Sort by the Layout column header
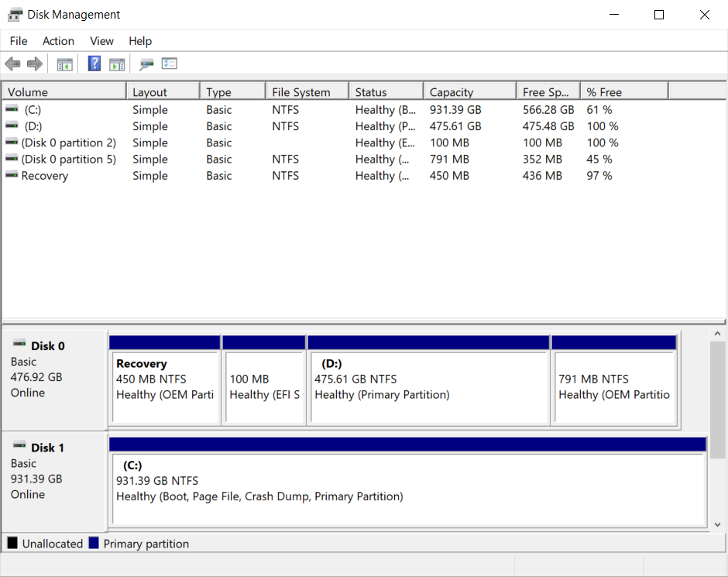Viewport: 728px width, 577px height. point(163,92)
